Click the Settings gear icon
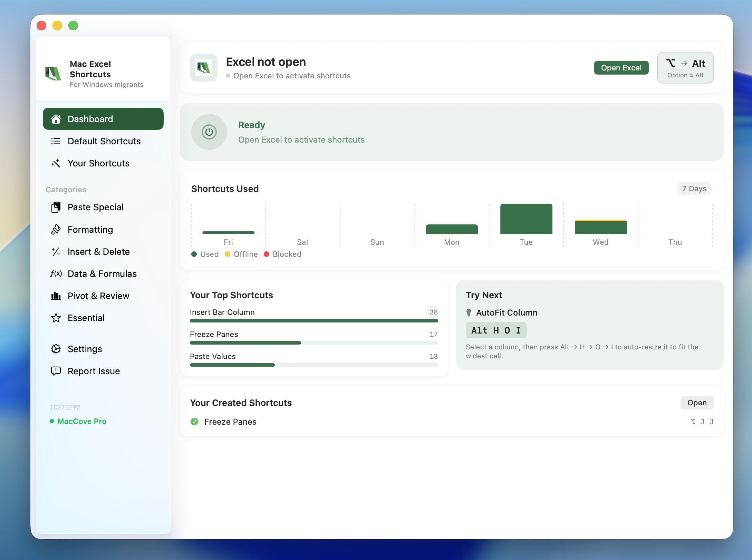Viewport: 752px width, 560px height. coord(56,349)
